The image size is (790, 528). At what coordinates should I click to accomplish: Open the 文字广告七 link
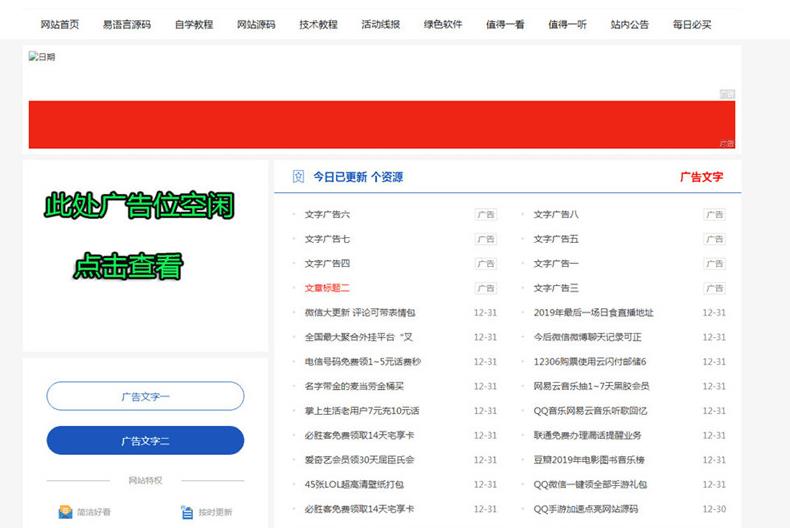point(327,239)
